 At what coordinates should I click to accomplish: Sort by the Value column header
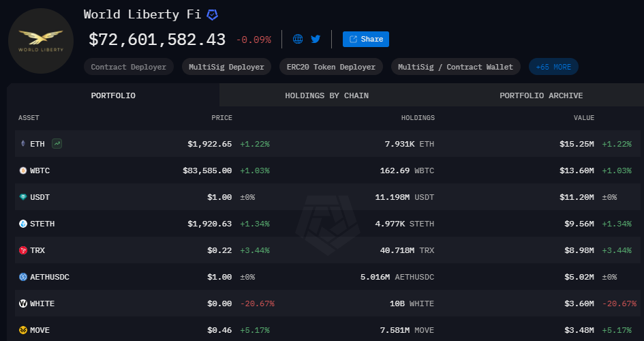(583, 118)
